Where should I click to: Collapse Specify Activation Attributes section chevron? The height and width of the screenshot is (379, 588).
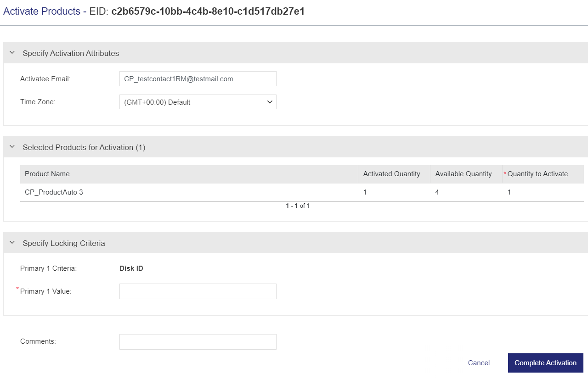click(x=12, y=53)
